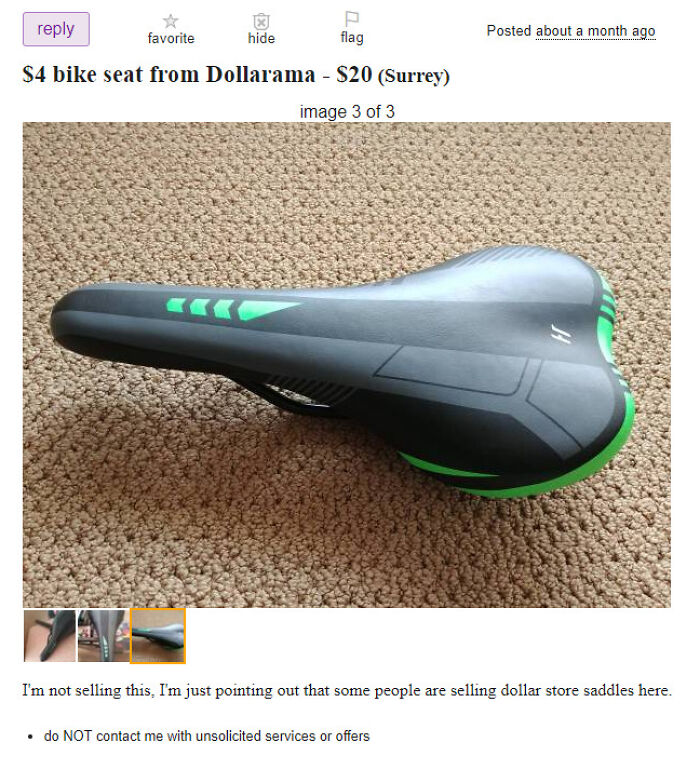700x783 pixels.
Task: Click the "hide" text label
Action: (261, 38)
